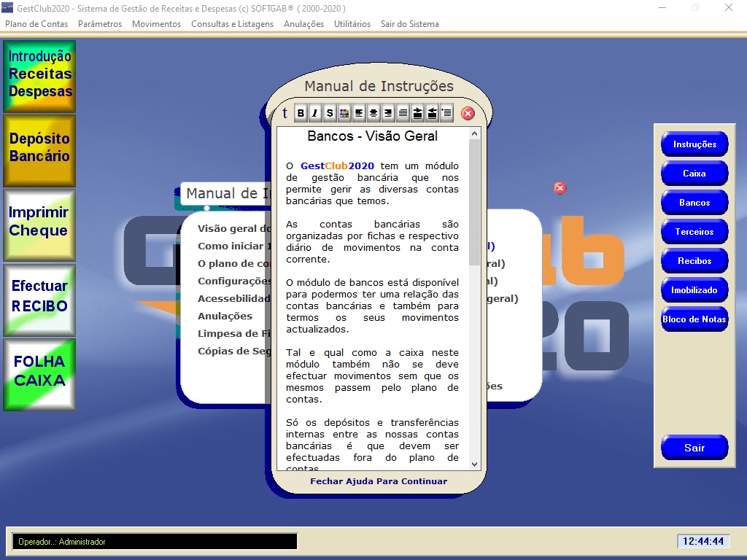
Task: Justify the manual text
Action: pyautogui.click(x=403, y=113)
